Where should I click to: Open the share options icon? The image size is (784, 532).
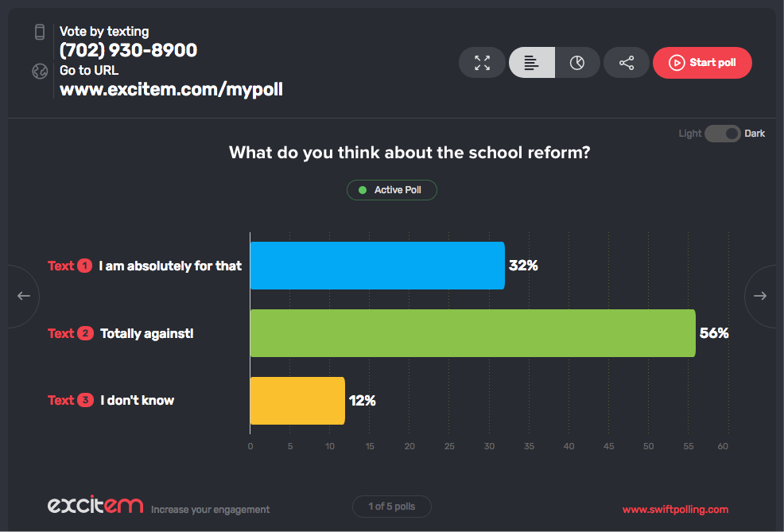[627, 63]
